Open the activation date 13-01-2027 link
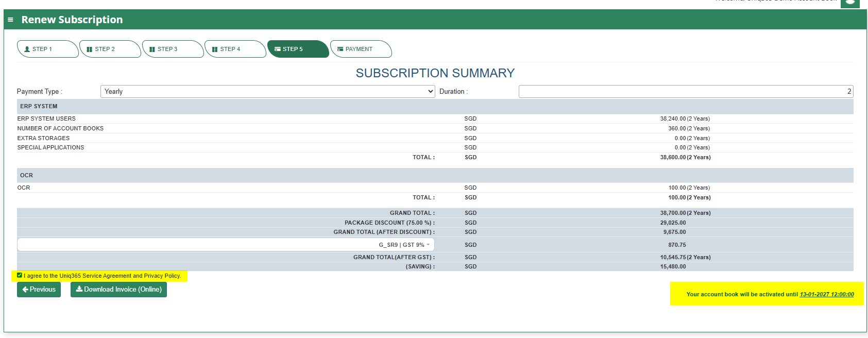Image resolution: width=868 pixels, height=338 pixels. (826, 294)
